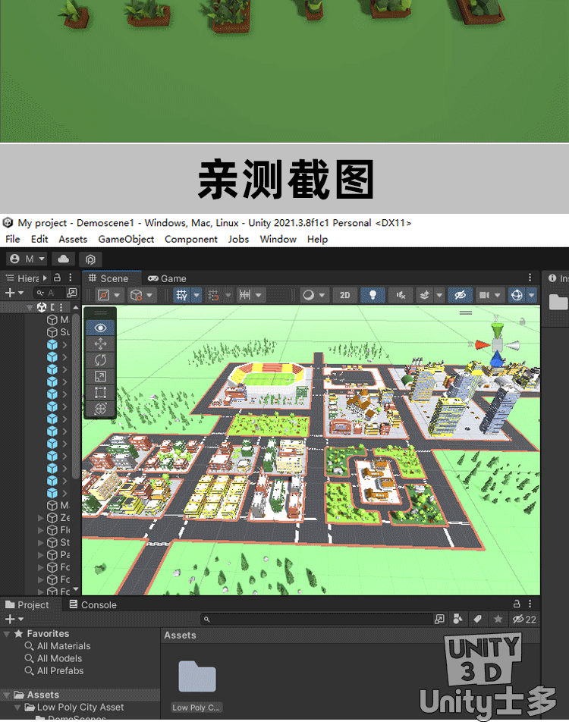
Task: Toggle scene audio mute button
Action: [x=401, y=295]
